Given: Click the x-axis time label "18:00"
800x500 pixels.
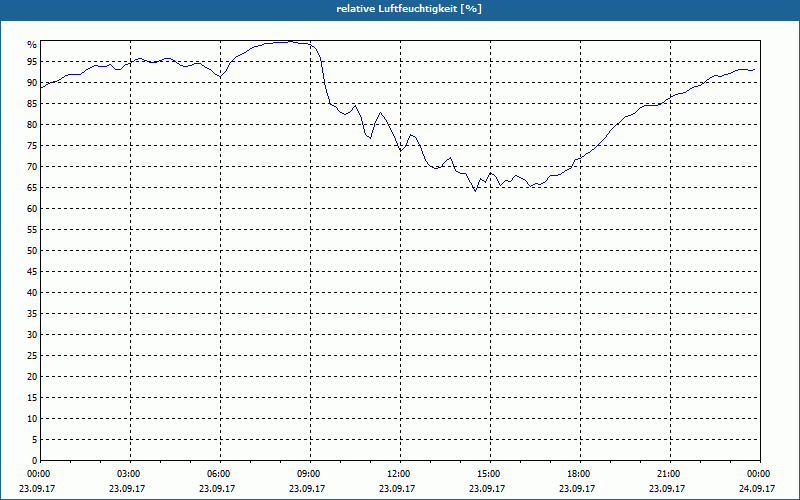Looking at the screenshot, I should pos(580,474).
